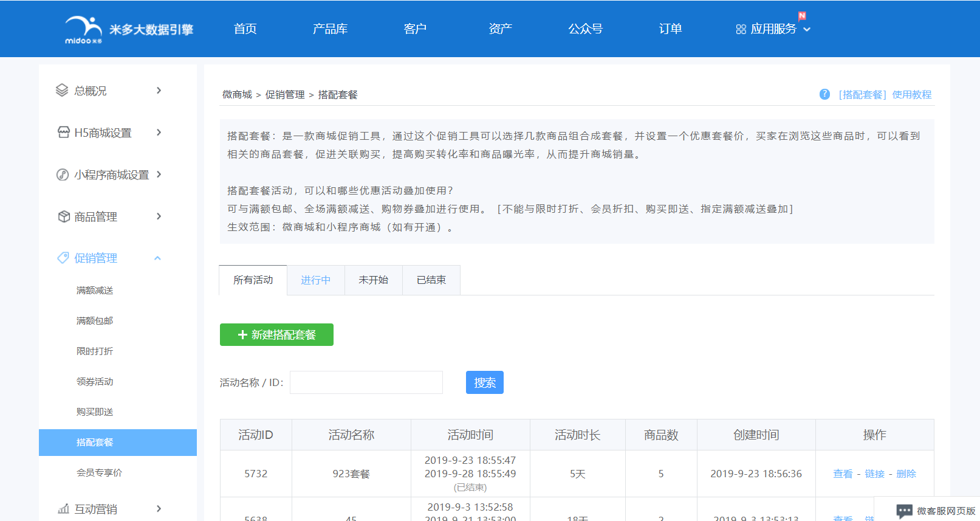The width and height of the screenshot is (980, 521).
Task: Click the activity ID 5732 cell
Action: tap(256, 474)
